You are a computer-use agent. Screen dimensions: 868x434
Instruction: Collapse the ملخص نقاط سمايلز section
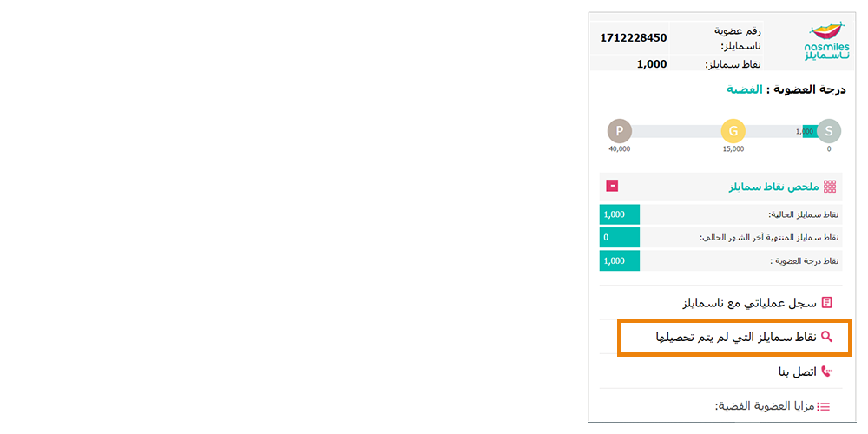[x=612, y=186]
